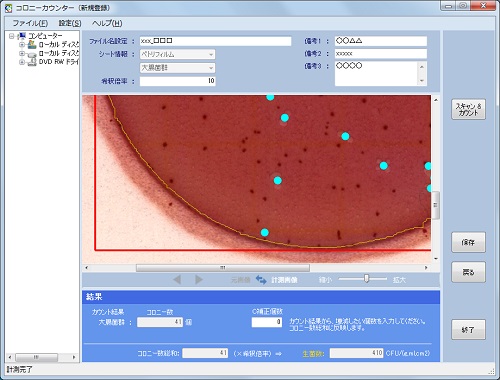Viewport: 500px width, 380px height.
Task: Toggle original and measured image swap arrows
Action: 261,280
